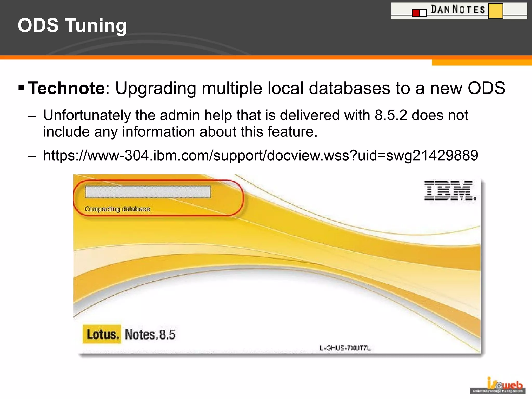Screen dimensions: 532x399
Task: Click the isweb logo
Action: [x=497, y=385]
